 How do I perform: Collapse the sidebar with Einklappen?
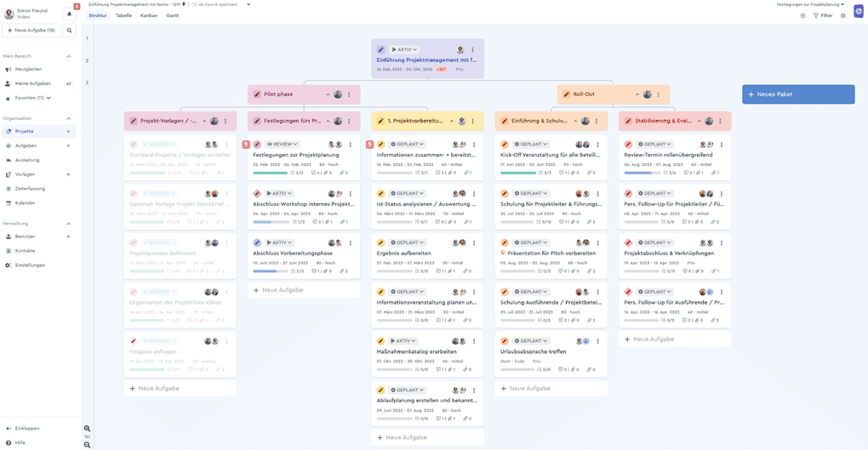tap(27, 429)
